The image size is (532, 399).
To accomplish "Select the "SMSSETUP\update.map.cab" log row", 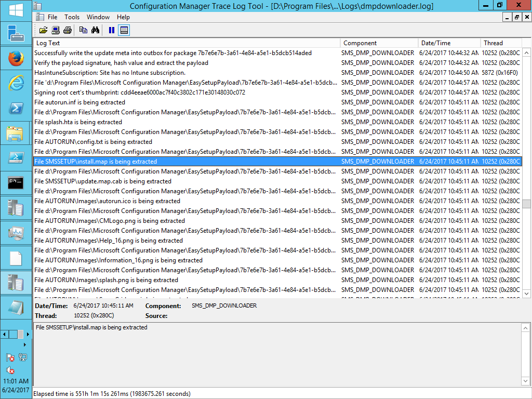I will (277, 181).
